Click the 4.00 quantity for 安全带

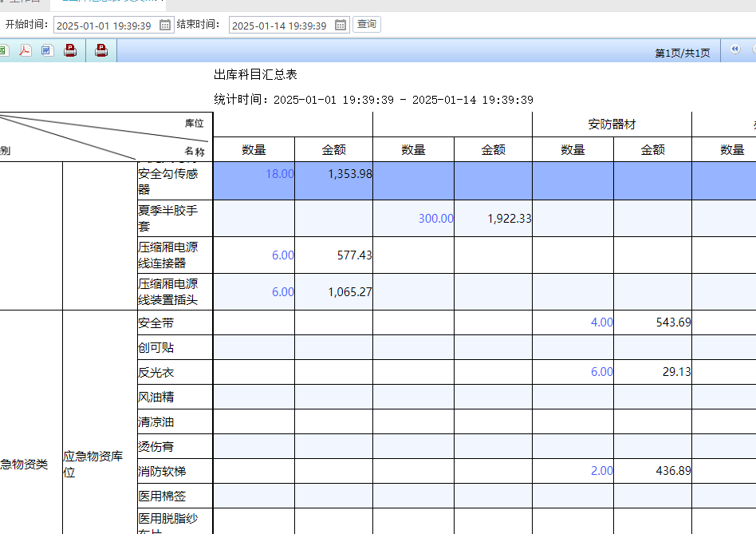click(601, 322)
